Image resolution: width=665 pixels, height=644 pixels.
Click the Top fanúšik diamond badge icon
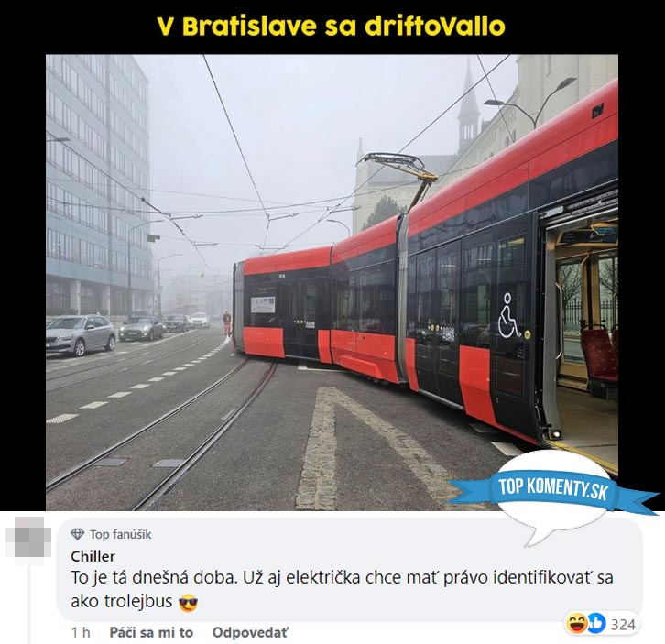pyautogui.click(x=77, y=534)
